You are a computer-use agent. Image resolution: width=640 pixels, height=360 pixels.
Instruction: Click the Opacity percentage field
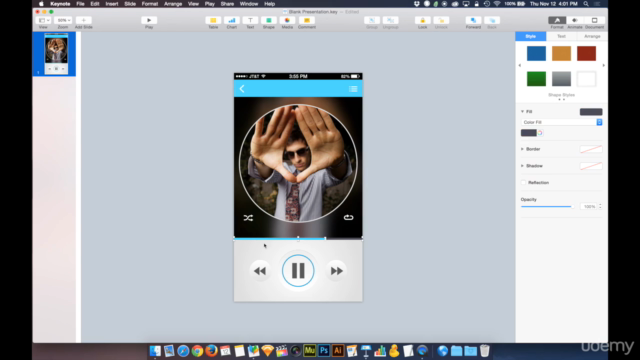click(588, 207)
